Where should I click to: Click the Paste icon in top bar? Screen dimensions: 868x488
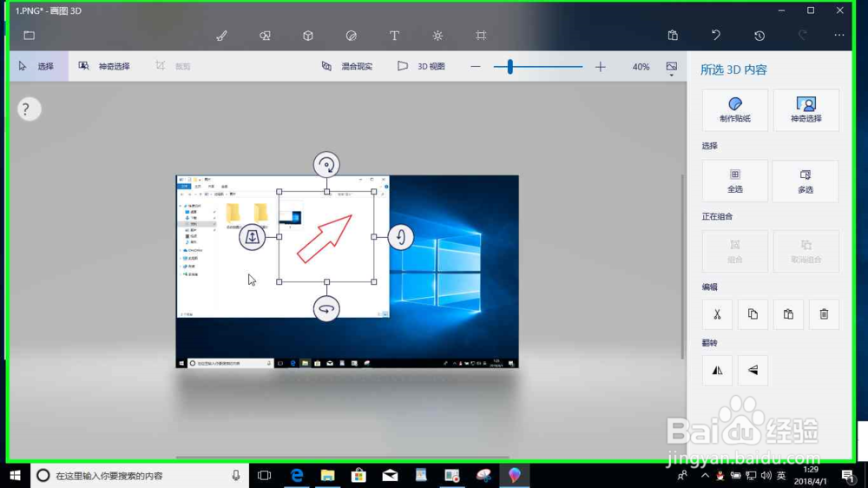click(673, 36)
